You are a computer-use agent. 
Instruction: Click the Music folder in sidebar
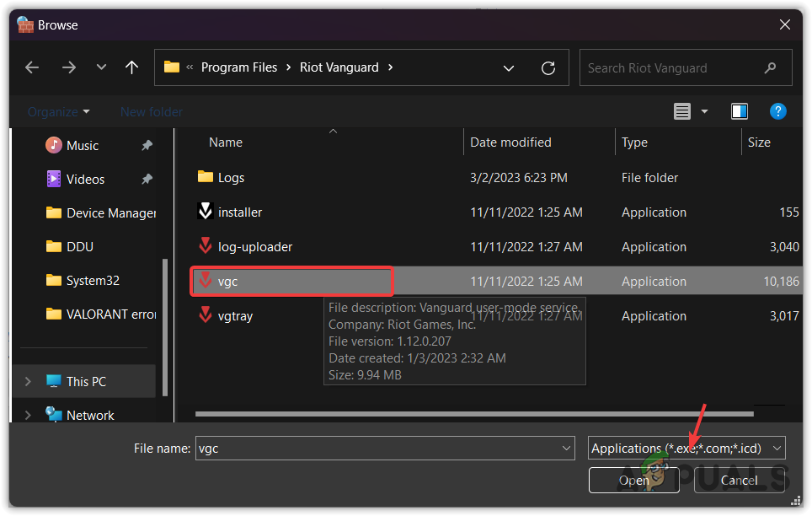pyautogui.click(x=82, y=146)
